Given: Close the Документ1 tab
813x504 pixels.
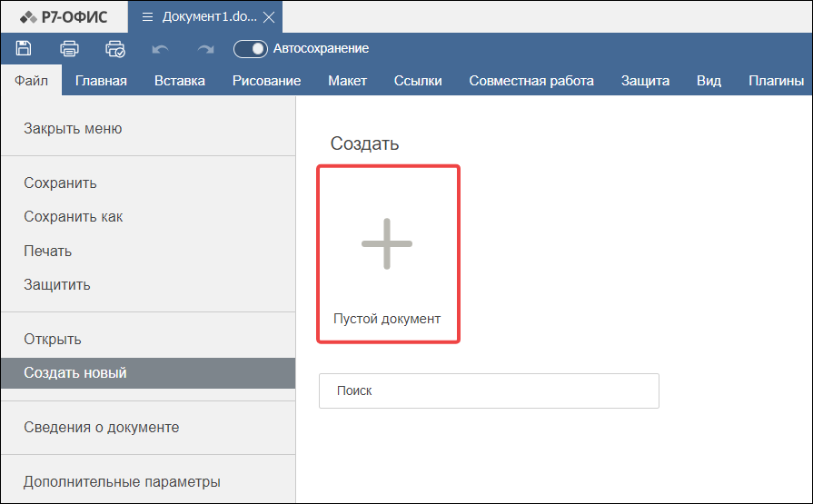Looking at the screenshot, I should click(x=269, y=17).
